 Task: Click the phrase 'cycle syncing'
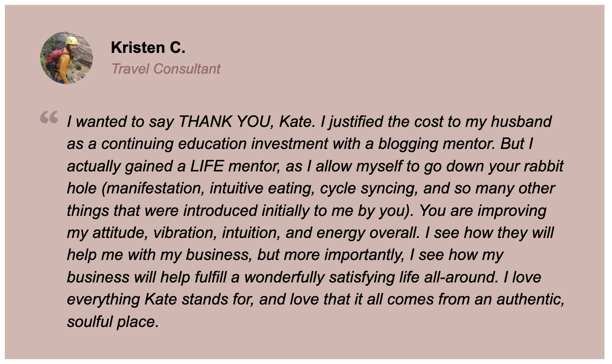coord(368,189)
